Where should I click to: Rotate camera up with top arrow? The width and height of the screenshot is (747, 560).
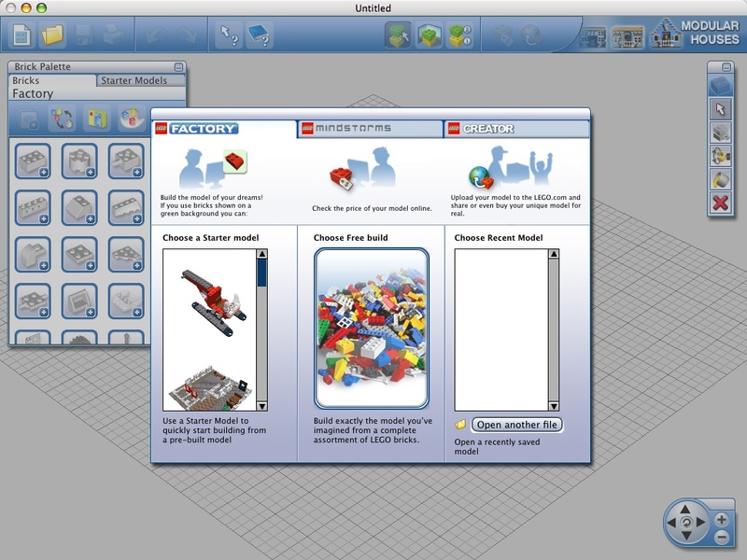[x=685, y=510]
